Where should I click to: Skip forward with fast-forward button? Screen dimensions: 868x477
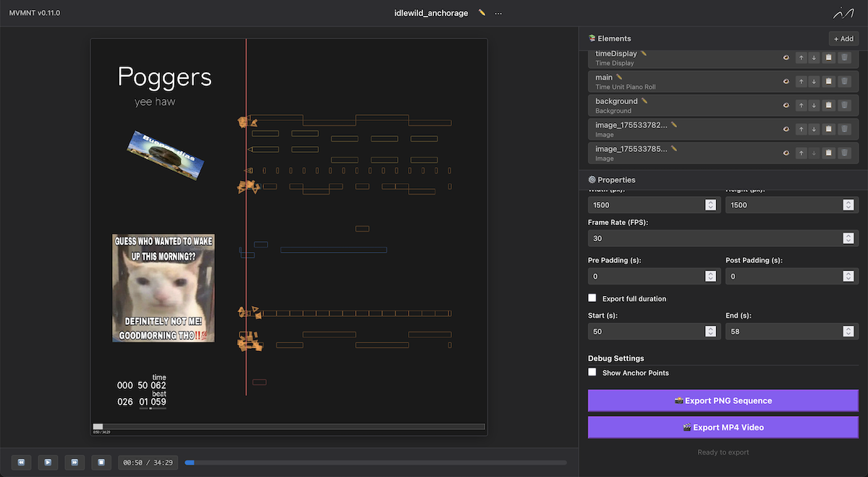[75, 462]
